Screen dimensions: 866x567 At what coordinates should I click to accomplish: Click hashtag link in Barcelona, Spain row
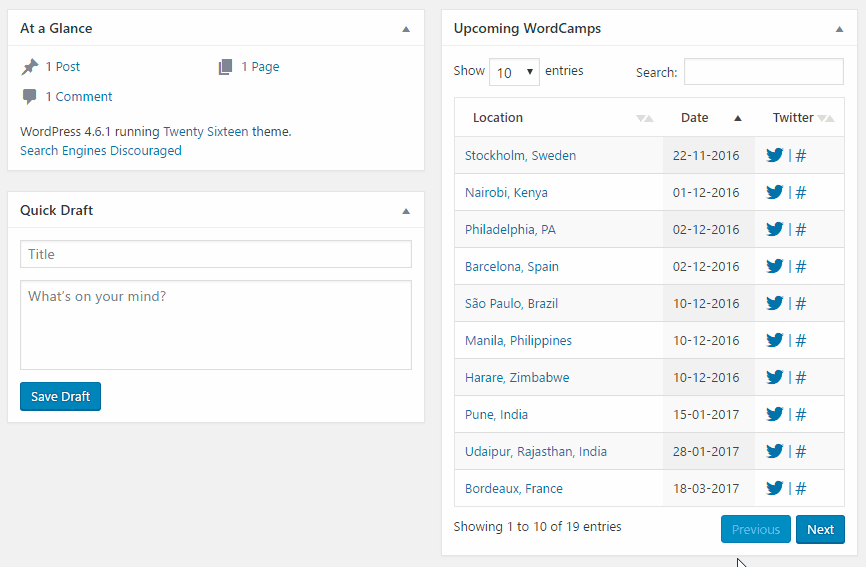click(x=801, y=267)
